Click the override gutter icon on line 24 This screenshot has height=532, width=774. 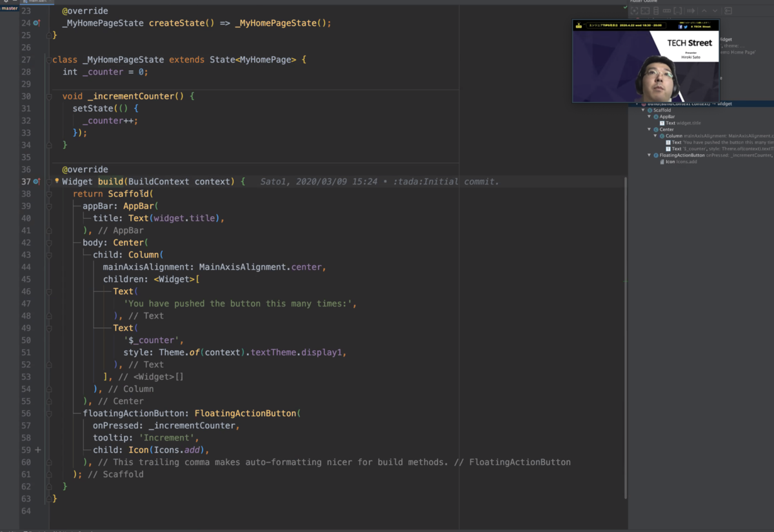click(x=36, y=23)
